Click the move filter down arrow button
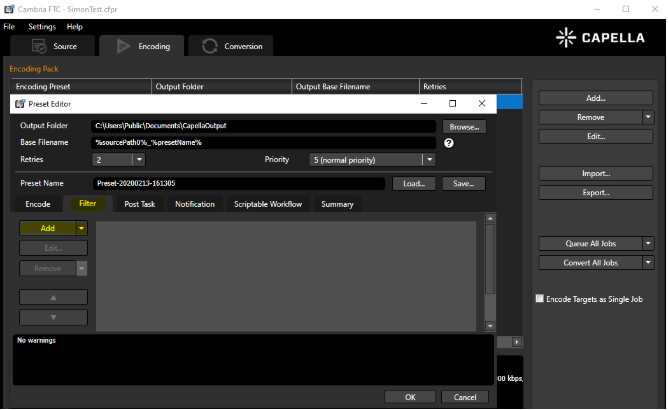668x410 pixels. [53, 318]
